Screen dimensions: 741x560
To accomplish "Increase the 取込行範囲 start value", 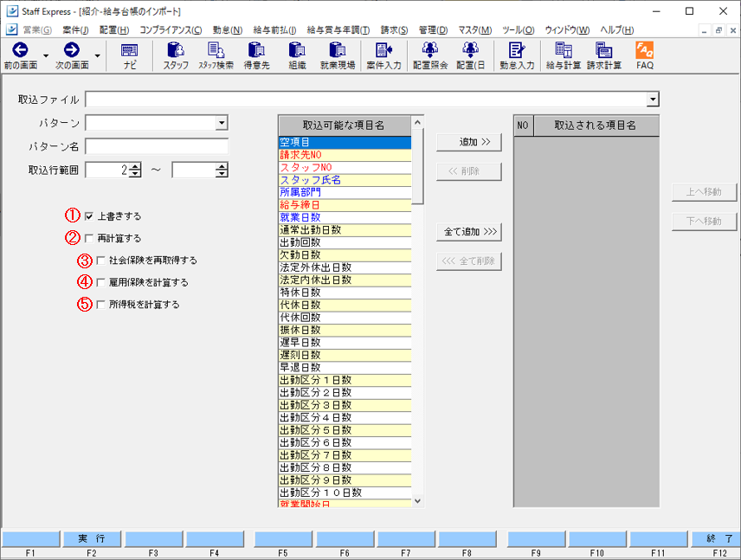I will (135, 166).
